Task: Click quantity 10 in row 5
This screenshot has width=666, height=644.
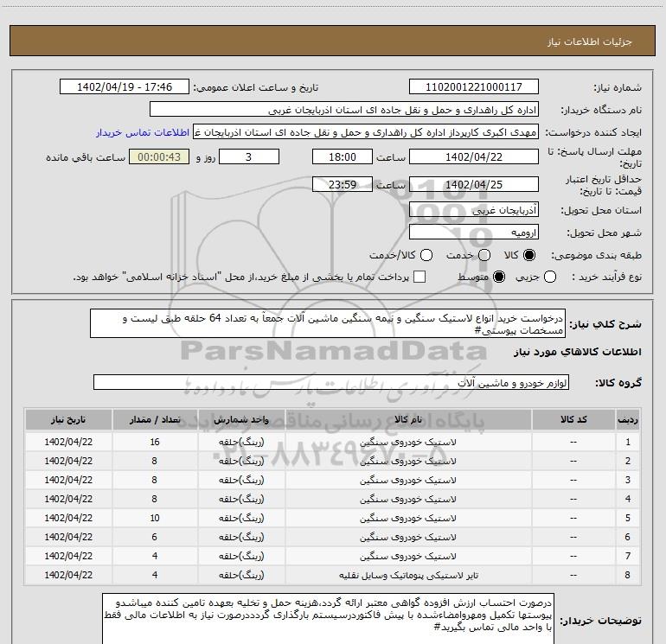Action: pos(155,518)
